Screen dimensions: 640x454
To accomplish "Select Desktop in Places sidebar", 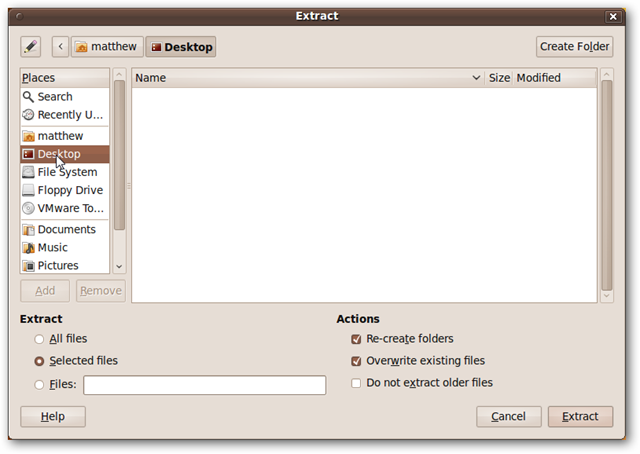I will pyautogui.click(x=65, y=154).
